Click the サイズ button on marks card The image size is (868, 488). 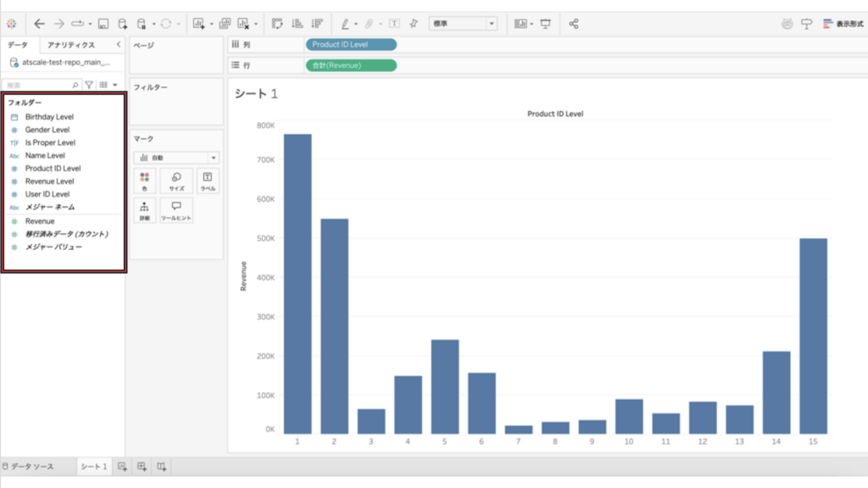[176, 181]
